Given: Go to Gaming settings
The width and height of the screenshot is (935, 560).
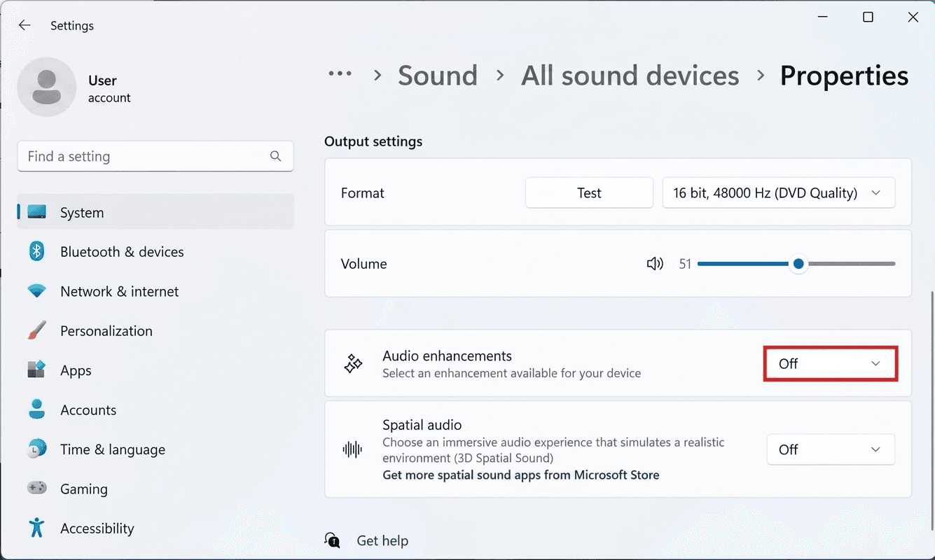Looking at the screenshot, I should tap(155, 489).
